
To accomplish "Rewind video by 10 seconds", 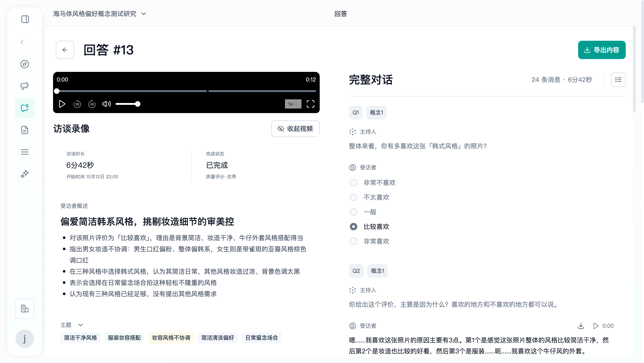I will click(77, 104).
